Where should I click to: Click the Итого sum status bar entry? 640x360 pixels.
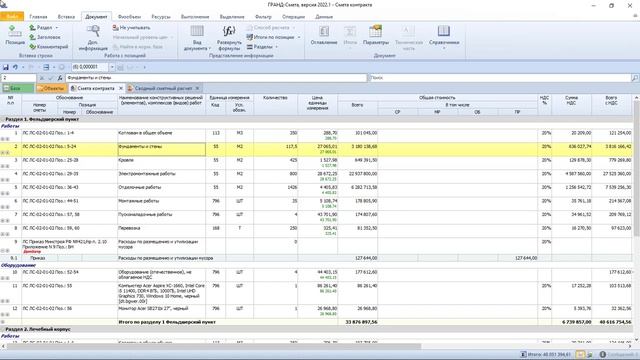pyautogui.click(x=546, y=354)
